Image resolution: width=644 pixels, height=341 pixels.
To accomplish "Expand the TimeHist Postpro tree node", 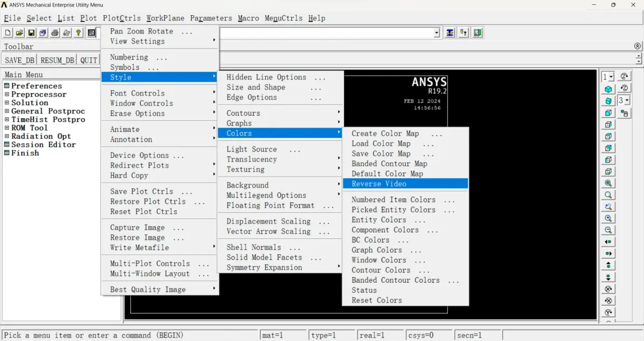I will coord(6,119).
